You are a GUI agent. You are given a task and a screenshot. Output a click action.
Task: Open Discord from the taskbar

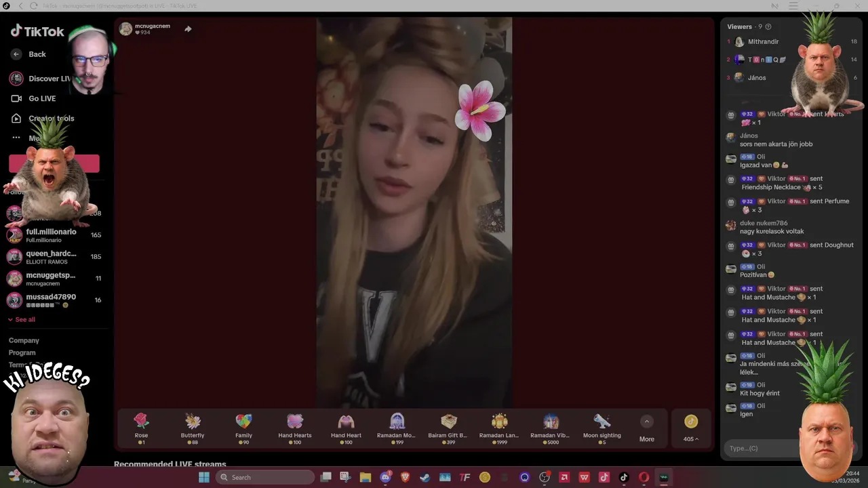tap(386, 477)
